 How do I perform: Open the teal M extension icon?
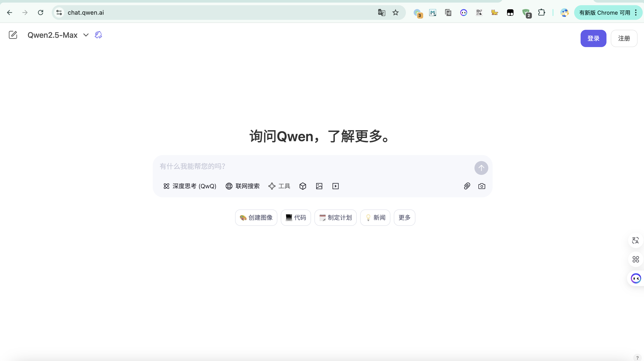pos(432,13)
